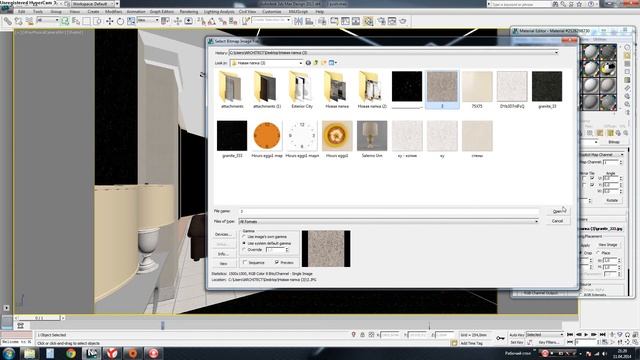This screenshot has height=360, width=640.
Task: Toggle selection lock icon in status bar
Action: tap(362, 335)
